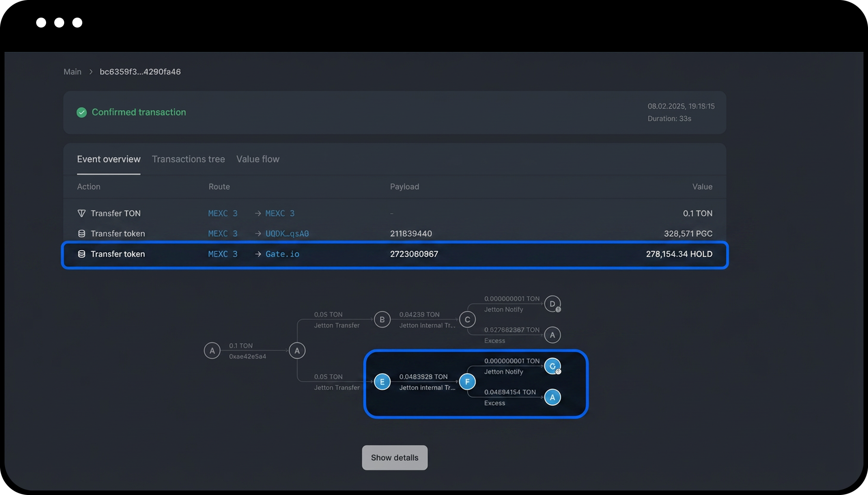This screenshot has width=868, height=495.
Task: Select node C in the transaction graph
Action: pyautogui.click(x=467, y=319)
